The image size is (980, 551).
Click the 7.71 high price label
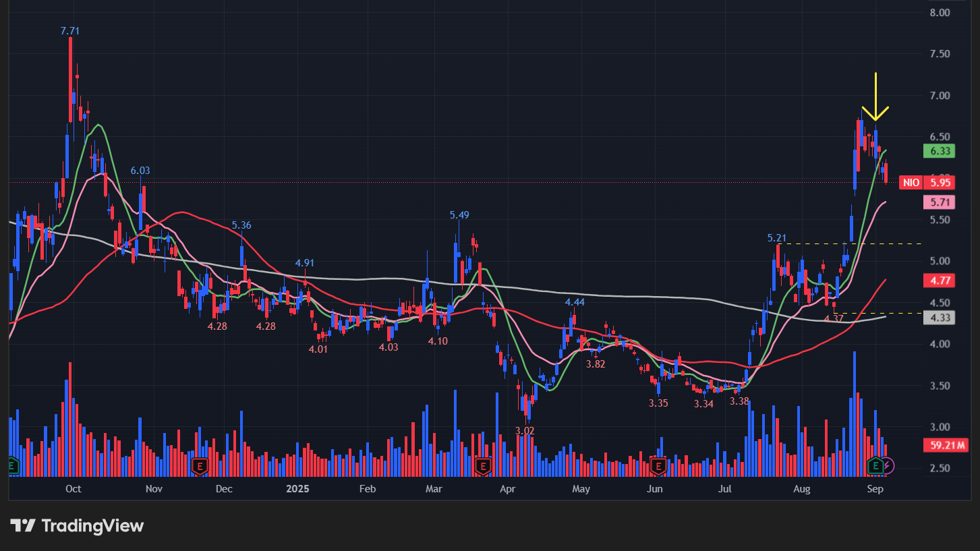[70, 31]
